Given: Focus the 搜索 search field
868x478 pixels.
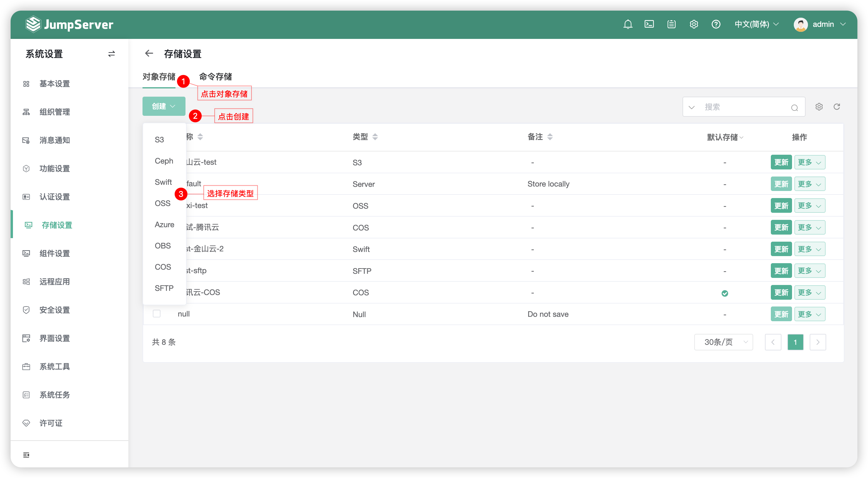Looking at the screenshot, I should 745,107.
